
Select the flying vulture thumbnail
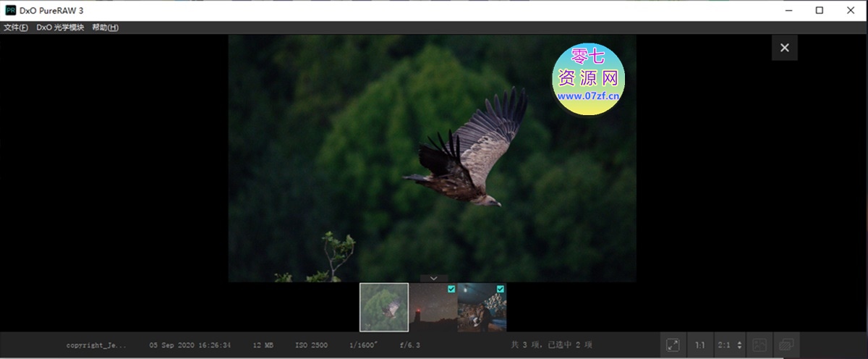coord(384,307)
